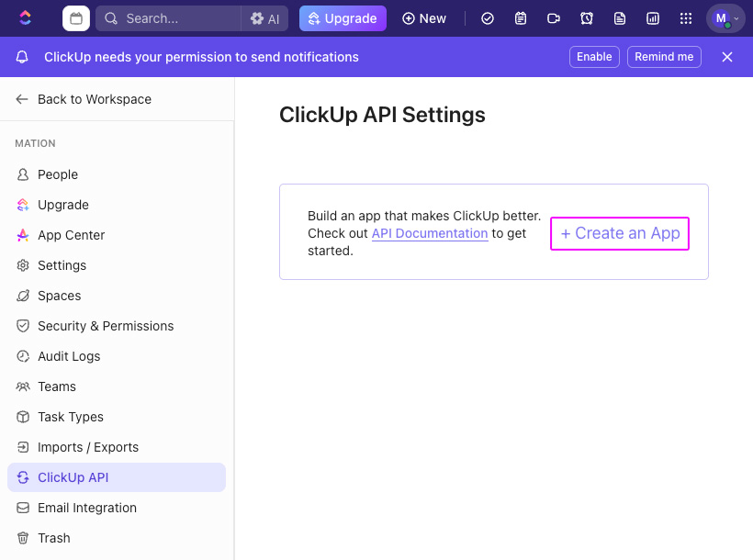Click the Remind me button

(664, 57)
